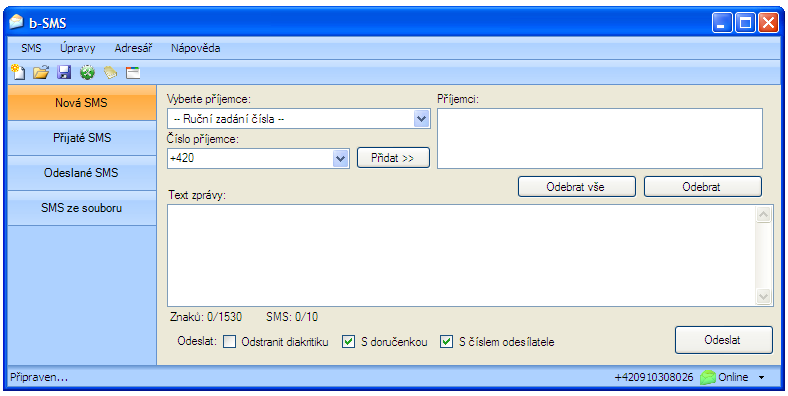Screen dimensions: 788x396
Task: Click inside the Příjemci recipients list
Action: (600, 139)
